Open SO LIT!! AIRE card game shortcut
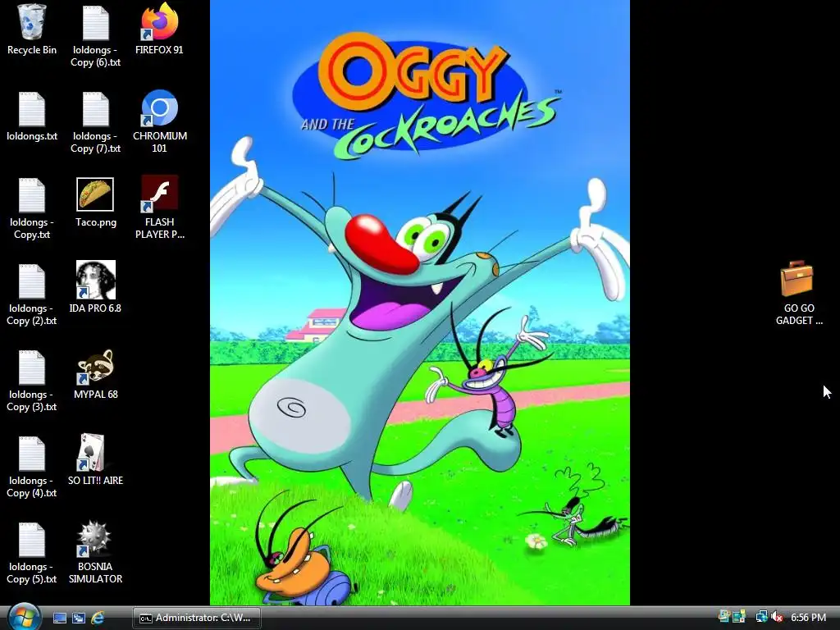 click(x=95, y=460)
